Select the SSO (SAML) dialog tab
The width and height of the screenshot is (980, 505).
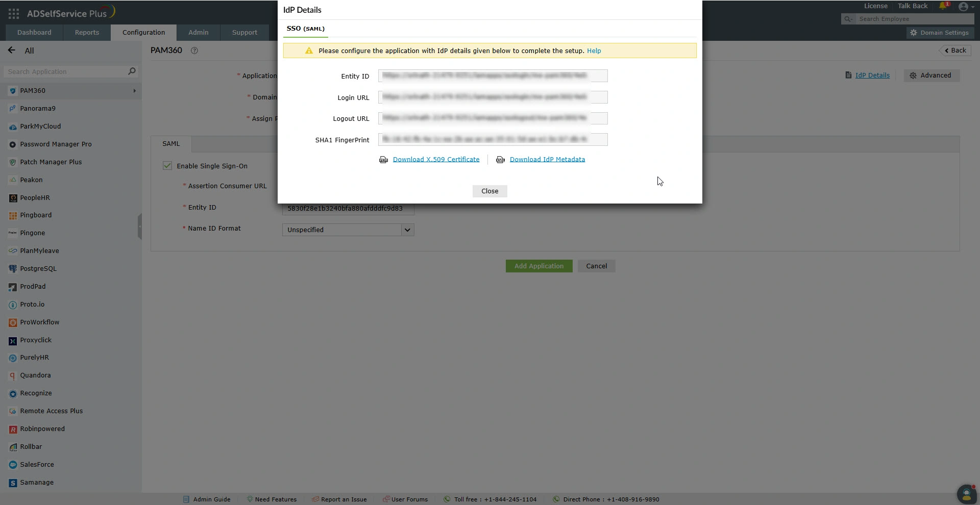click(x=305, y=29)
